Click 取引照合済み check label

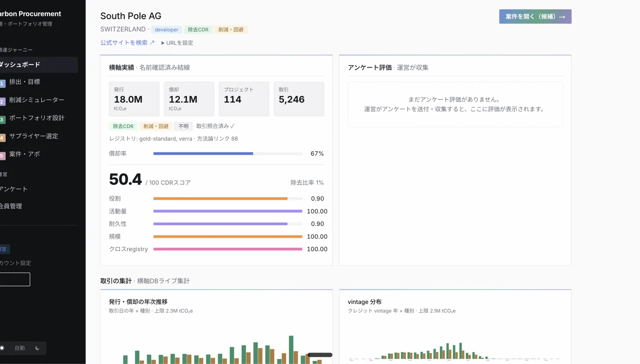pos(215,126)
